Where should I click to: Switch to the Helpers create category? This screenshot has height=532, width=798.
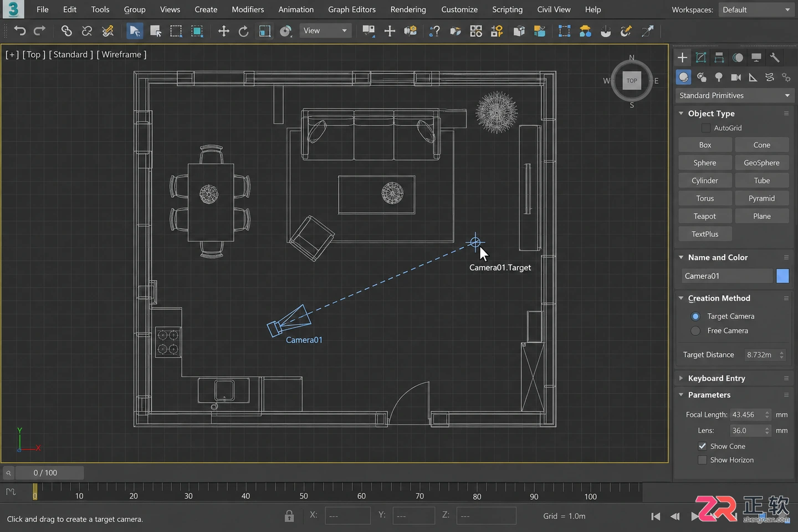753,77
